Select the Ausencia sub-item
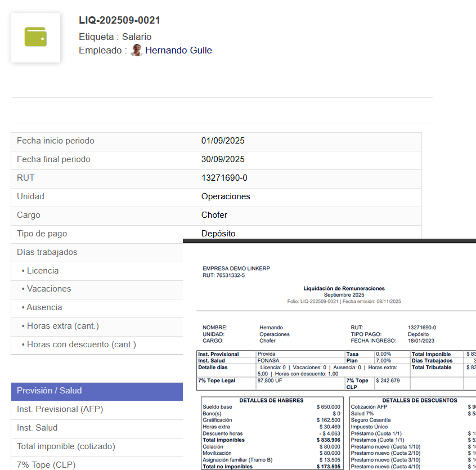Viewport: 476px width, 470px height. [44, 307]
